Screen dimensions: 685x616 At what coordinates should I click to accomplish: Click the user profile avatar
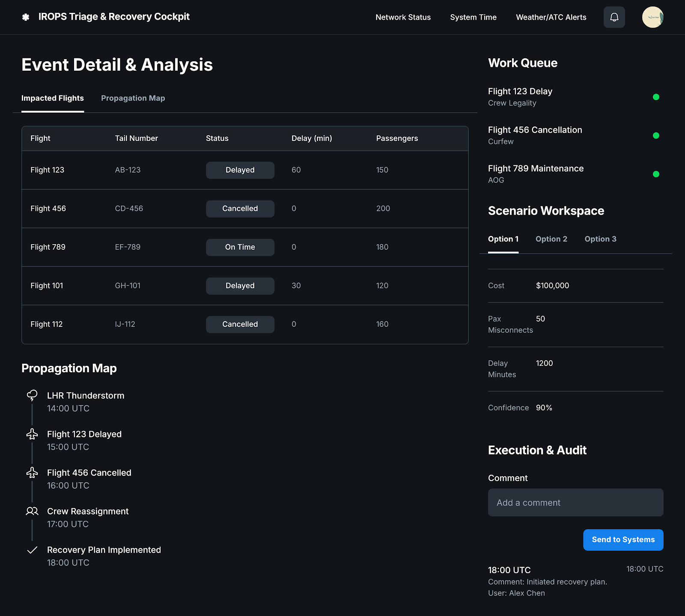point(652,17)
